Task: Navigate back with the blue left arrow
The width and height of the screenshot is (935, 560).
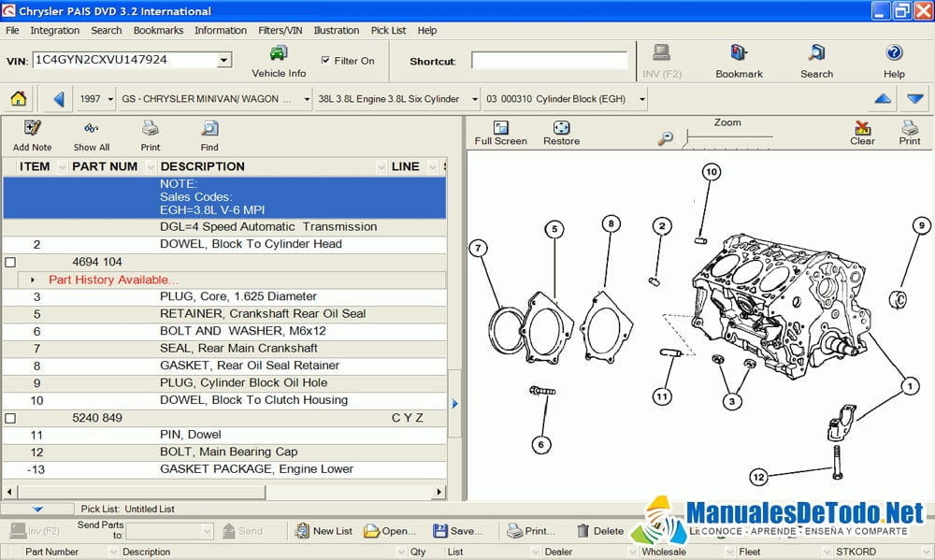Action: [58, 99]
